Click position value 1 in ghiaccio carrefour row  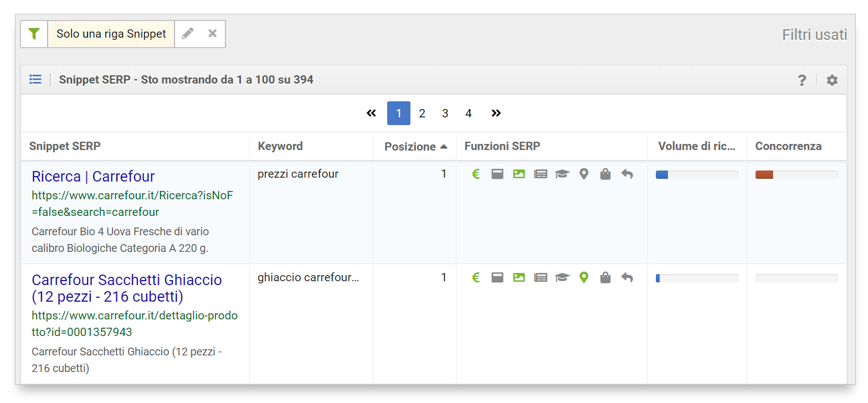pos(444,277)
